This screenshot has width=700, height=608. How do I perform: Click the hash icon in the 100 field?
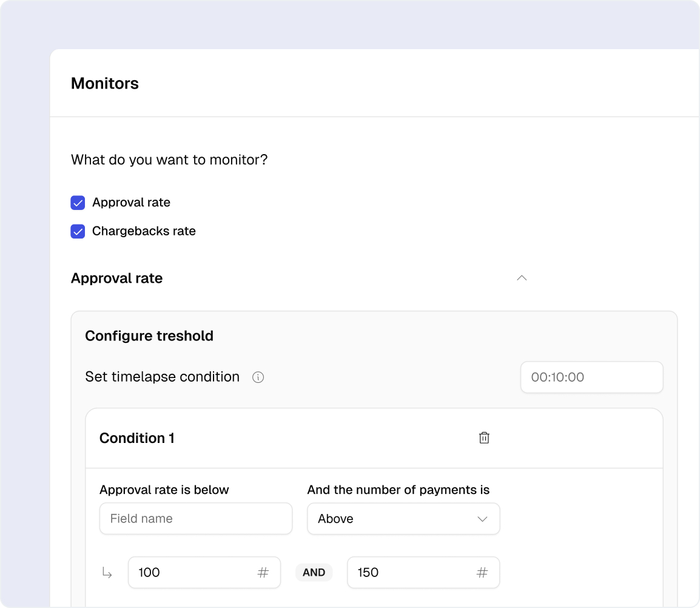tap(263, 573)
